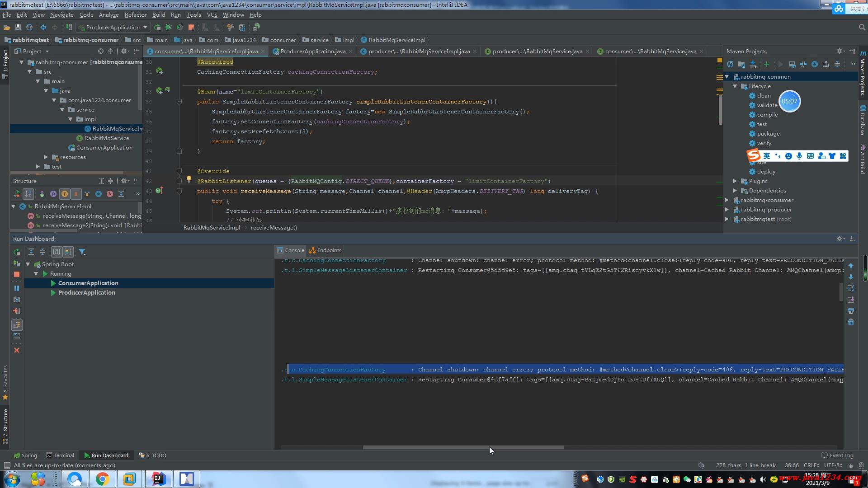Open Project Structure from the toolbar icon

[242, 28]
